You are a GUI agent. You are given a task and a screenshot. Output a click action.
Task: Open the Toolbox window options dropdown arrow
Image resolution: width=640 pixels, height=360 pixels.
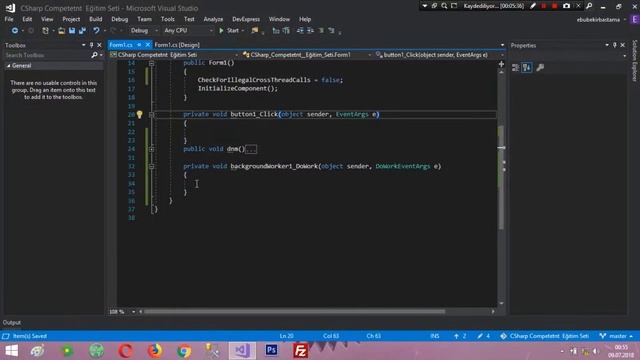[84, 45]
